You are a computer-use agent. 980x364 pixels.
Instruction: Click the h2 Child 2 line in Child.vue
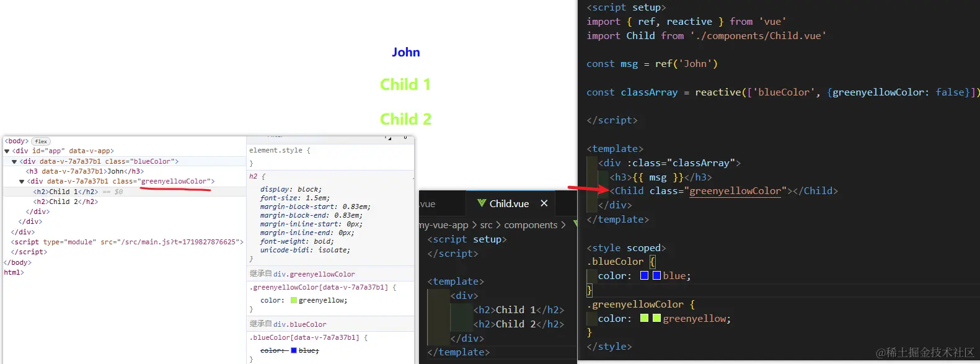(519, 324)
